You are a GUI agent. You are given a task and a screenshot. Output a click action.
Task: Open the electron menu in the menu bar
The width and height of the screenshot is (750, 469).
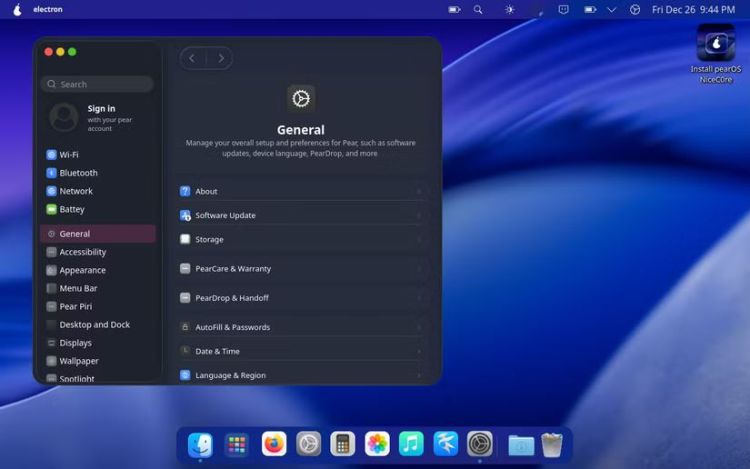(x=47, y=9)
